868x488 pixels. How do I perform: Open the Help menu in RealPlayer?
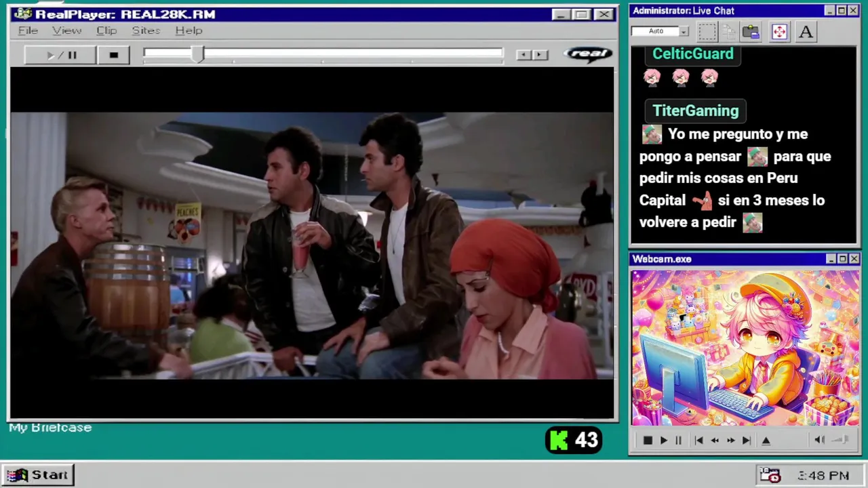(x=189, y=30)
